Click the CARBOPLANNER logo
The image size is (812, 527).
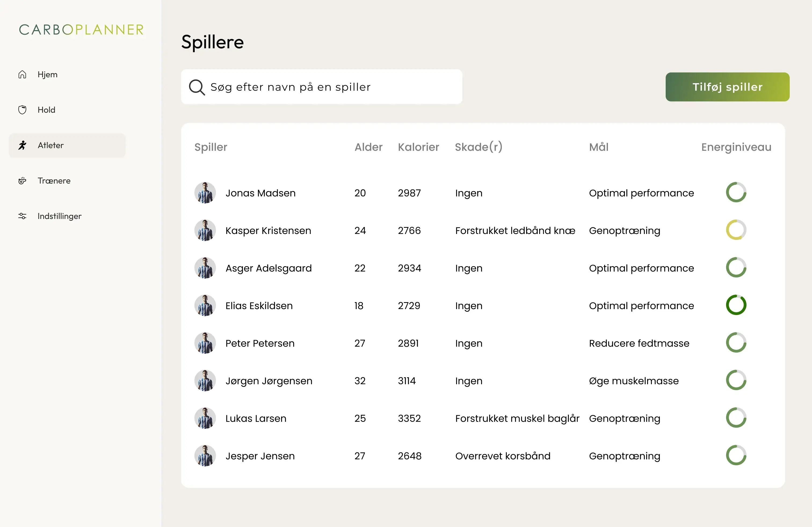pos(81,30)
